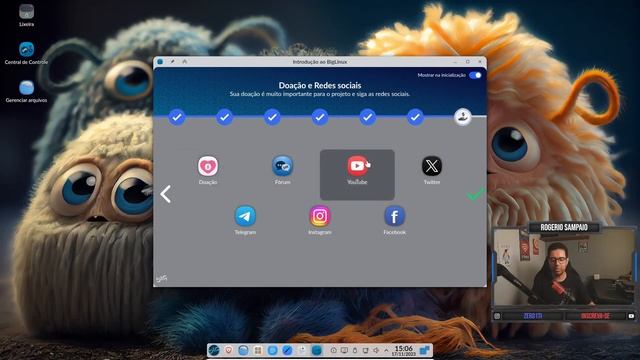Screen dimensions: 640x360
Task: Open the Twitter X icon
Action: click(x=432, y=166)
